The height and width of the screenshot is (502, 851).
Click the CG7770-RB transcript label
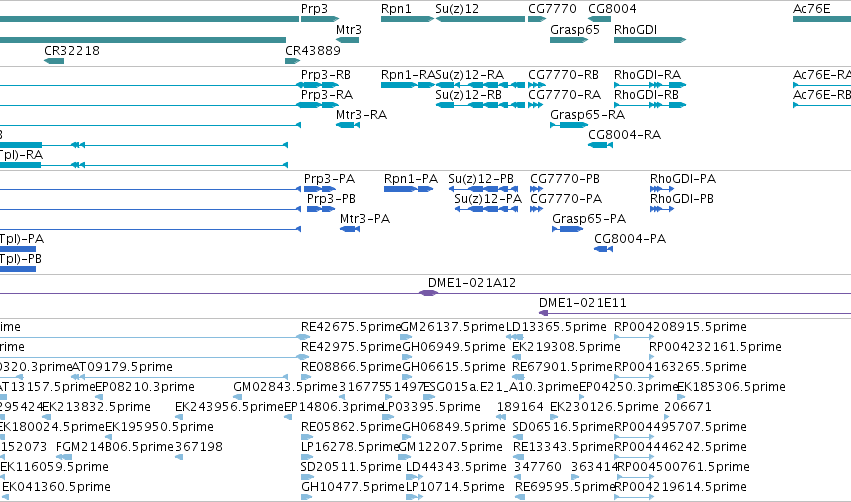(x=563, y=75)
